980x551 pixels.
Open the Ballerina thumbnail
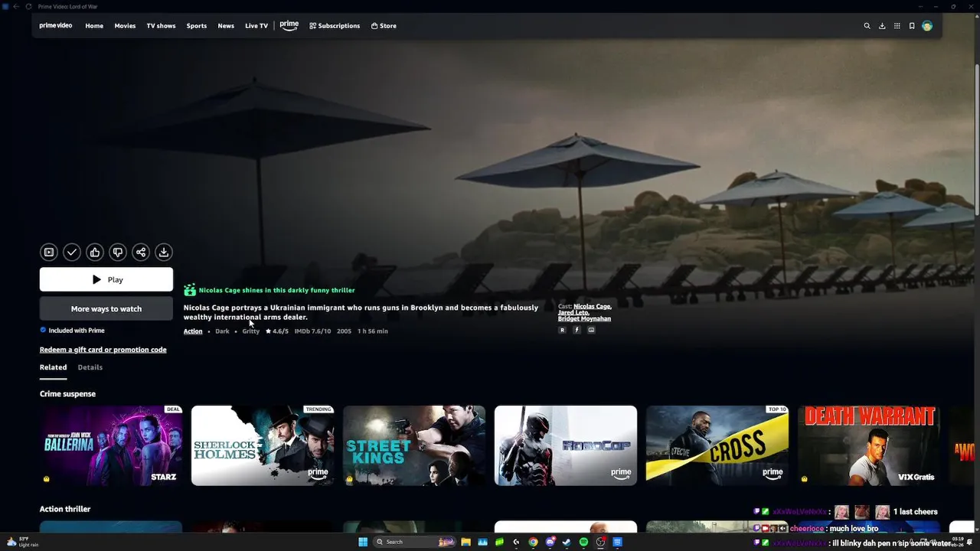(x=111, y=445)
